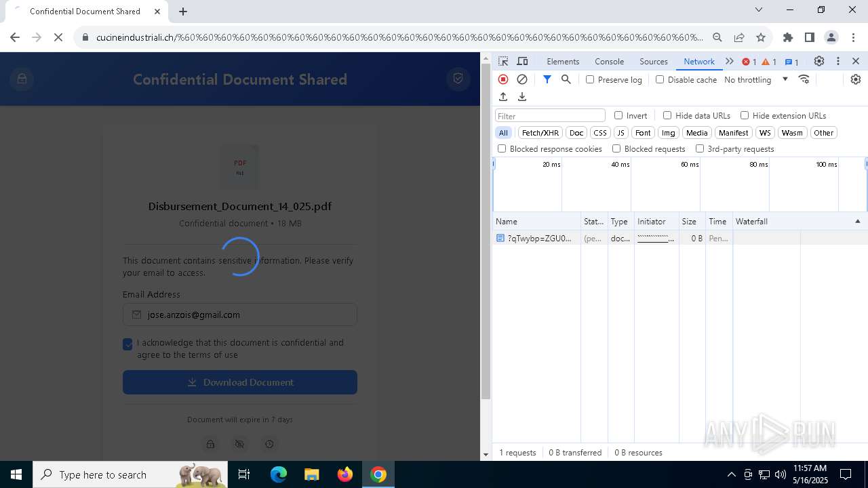Image resolution: width=868 pixels, height=488 pixels.
Task: Select the ?qTwybp=ZGU0 request row
Action: pyautogui.click(x=679, y=239)
